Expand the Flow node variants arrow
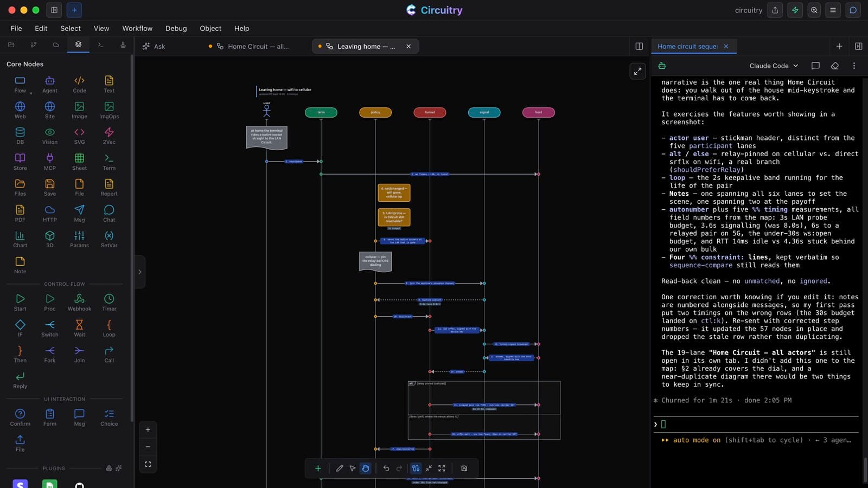868x488 pixels. click(31, 93)
